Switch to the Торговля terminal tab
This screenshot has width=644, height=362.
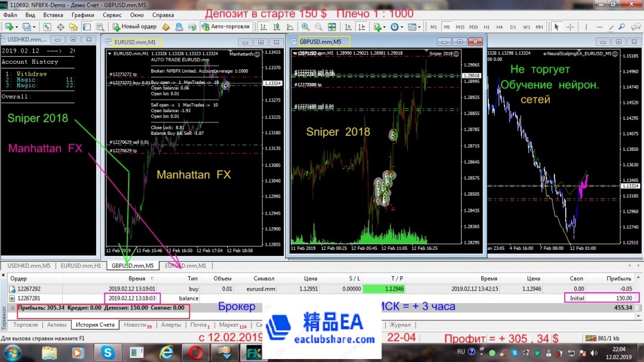coord(25,324)
